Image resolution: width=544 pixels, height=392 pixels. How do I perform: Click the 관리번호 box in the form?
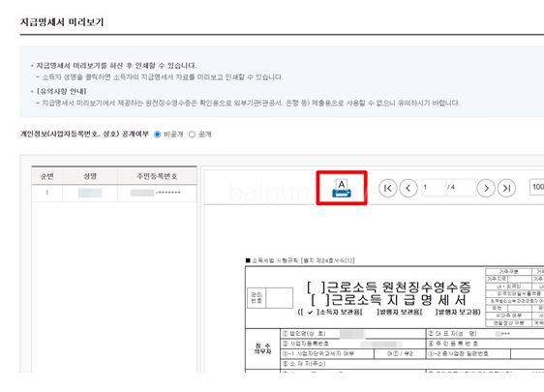270,298
